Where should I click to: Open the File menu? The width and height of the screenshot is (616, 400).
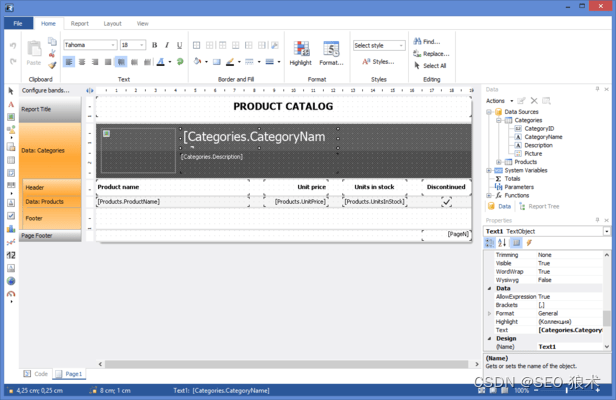[18, 23]
